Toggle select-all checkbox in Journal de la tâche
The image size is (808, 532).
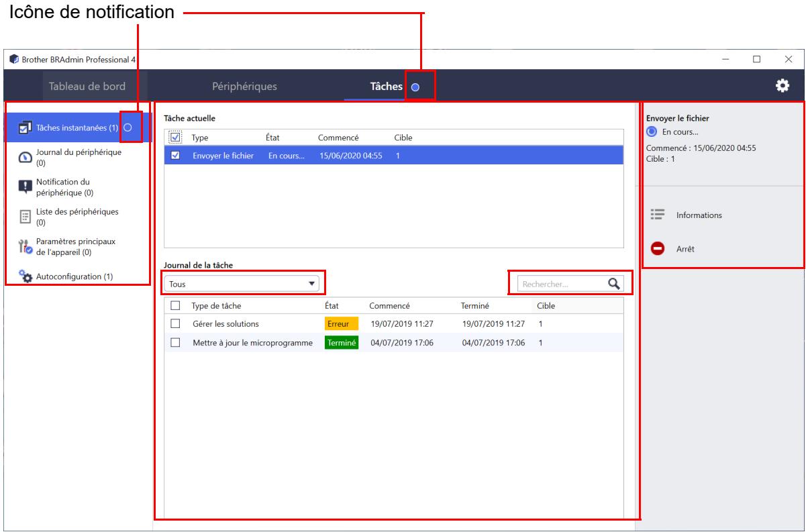(x=176, y=306)
